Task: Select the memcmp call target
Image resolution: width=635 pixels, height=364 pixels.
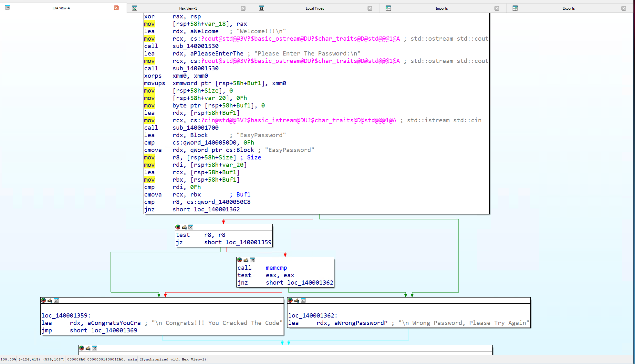Action: 276,268
